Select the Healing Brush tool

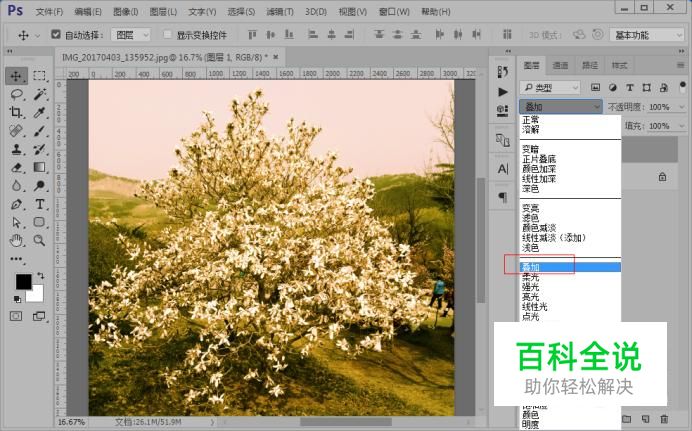pos(16,131)
